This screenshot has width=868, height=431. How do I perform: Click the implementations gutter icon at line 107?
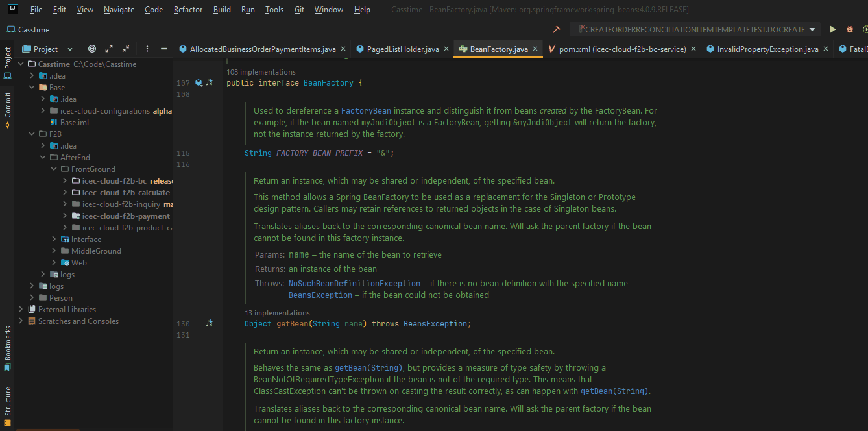pyautogui.click(x=199, y=82)
